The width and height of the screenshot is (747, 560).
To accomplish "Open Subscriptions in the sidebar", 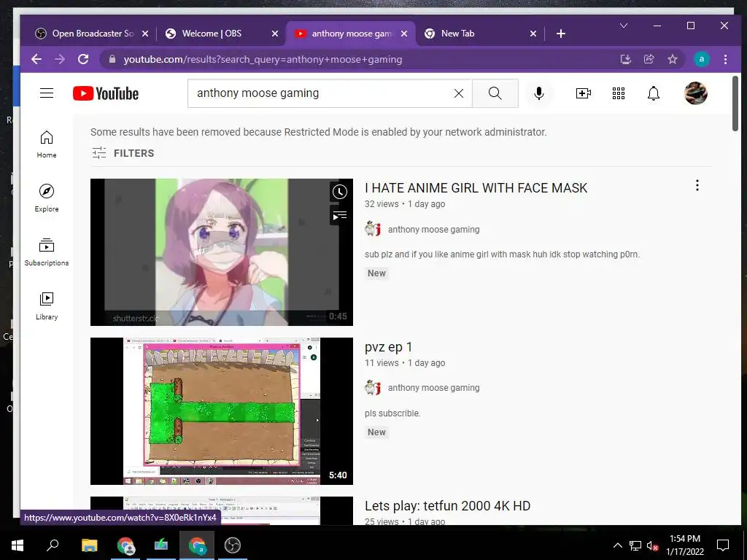I will (47, 252).
